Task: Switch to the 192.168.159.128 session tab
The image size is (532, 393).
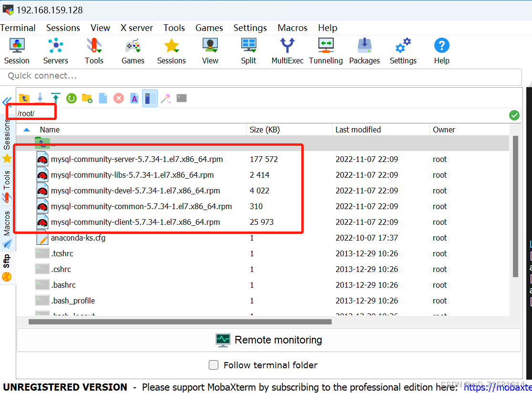Action: [x=48, y=10]
